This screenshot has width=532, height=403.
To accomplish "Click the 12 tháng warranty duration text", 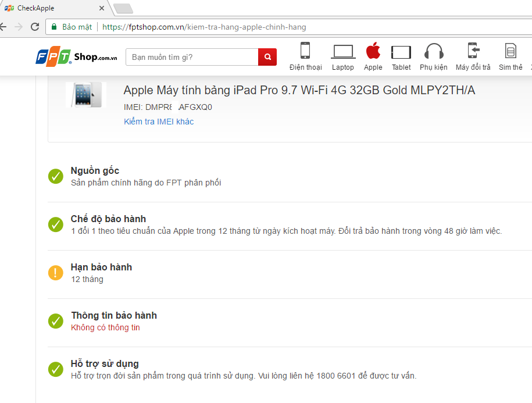I will [87, 279].
